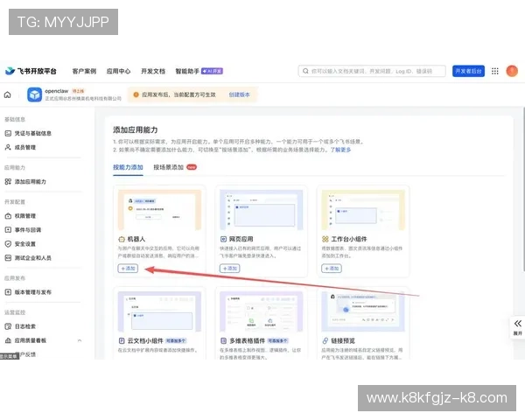Click the 创建版本 link
This screenshot has height=420, width=525.
(239, 94)
